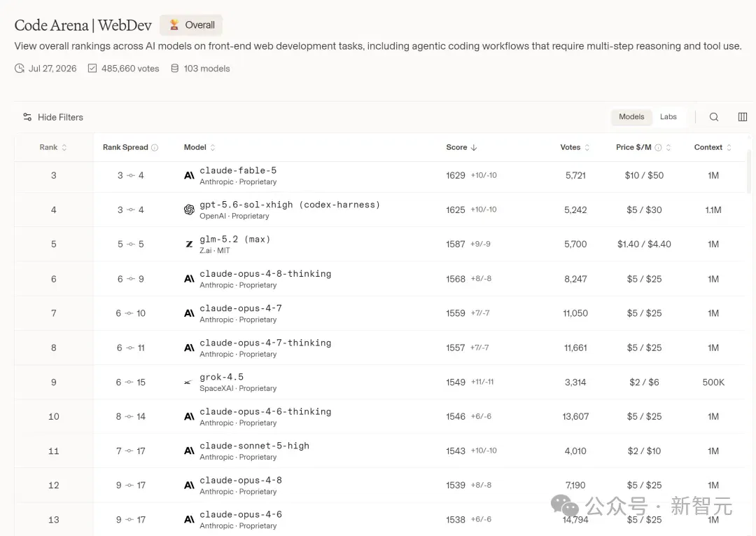756x536 pixels.
Task: Click the Code Arena | WebDev heading
Action: 83,25
